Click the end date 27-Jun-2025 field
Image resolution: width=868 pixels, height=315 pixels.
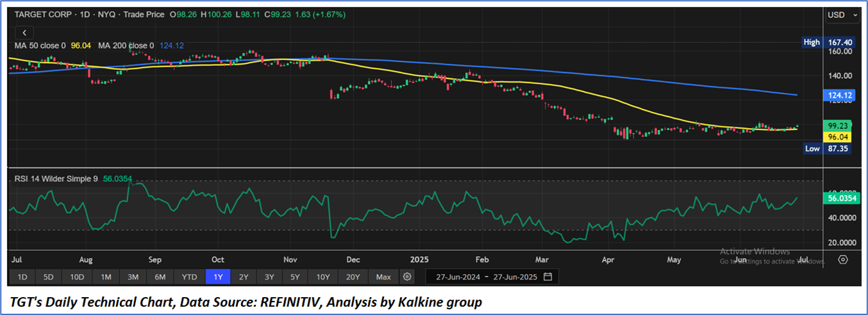click(x=514, y=277)
